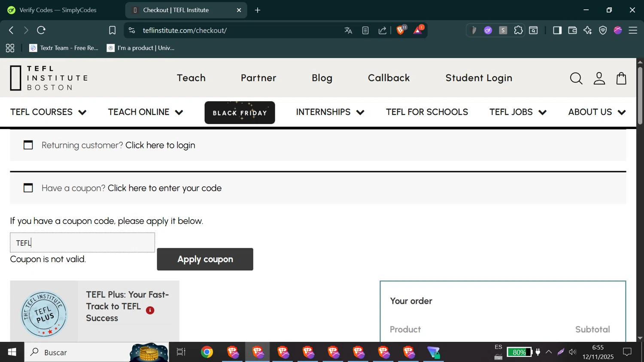
Task: Open Student Login page
Action: pyautogui.click(x=479, y=78)
